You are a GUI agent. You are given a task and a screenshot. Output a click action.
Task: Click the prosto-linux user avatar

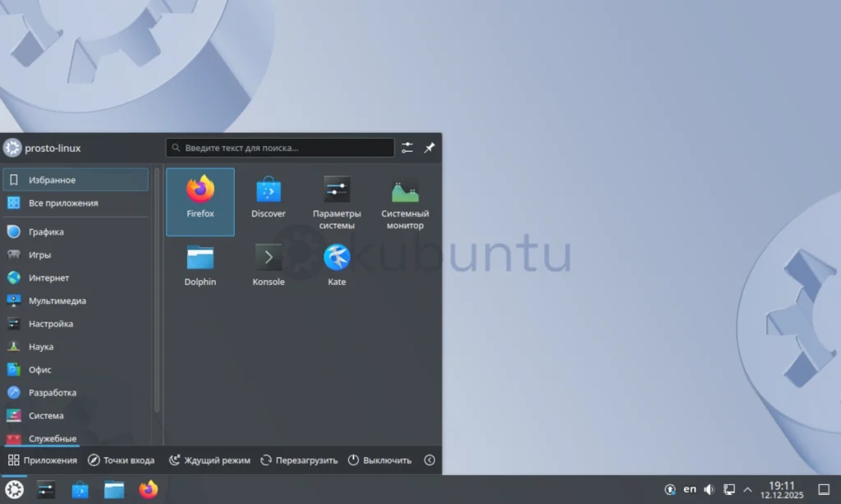pyautogui.click(x=12, y=148)
